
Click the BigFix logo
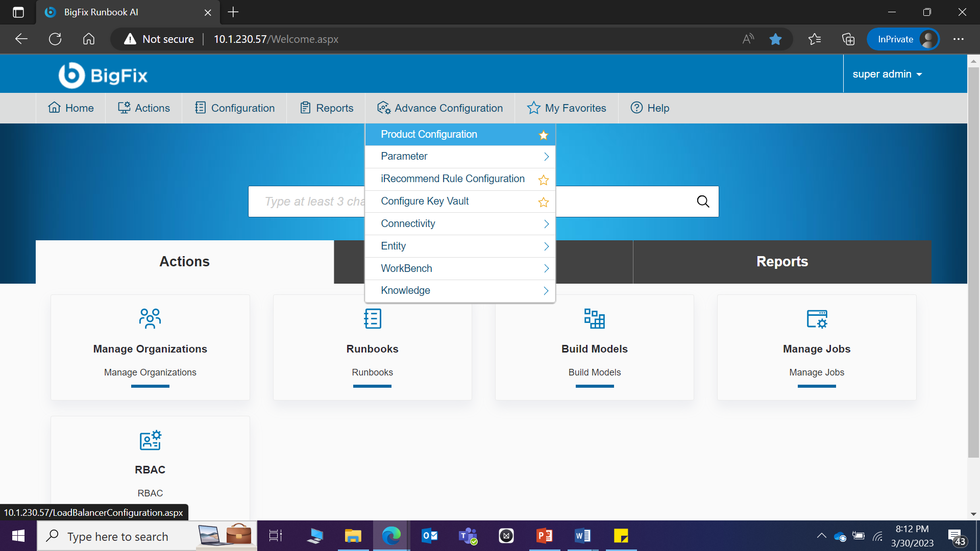coord(103,76)
